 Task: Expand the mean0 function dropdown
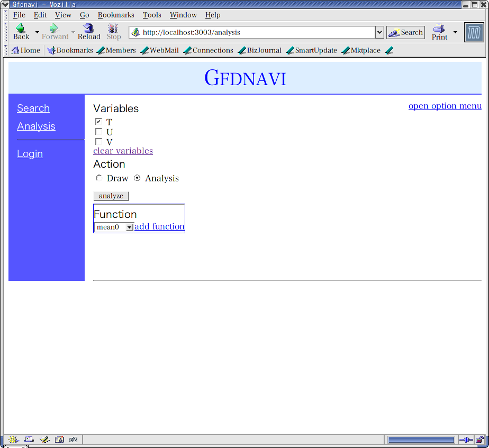pyautogui.click(x=129, y=227)
